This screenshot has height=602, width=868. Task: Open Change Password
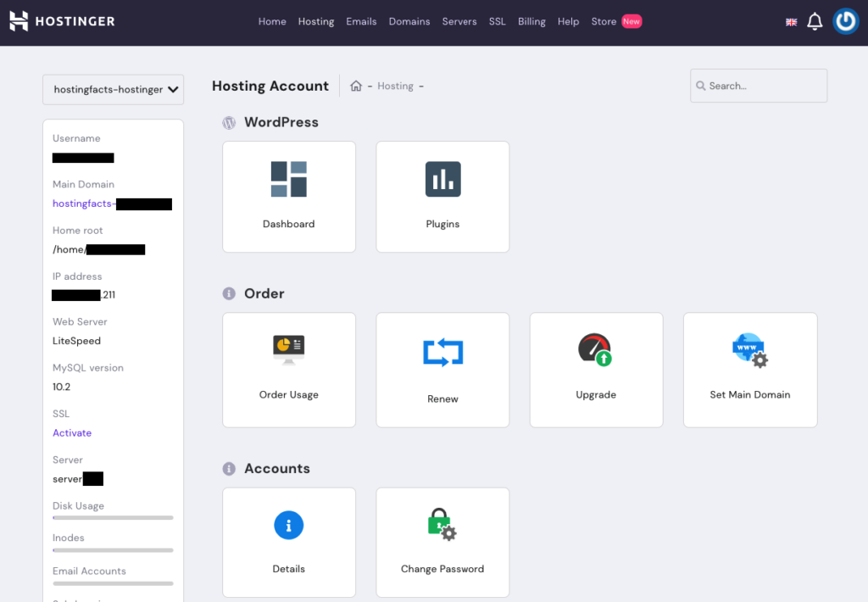pos(442,542)
